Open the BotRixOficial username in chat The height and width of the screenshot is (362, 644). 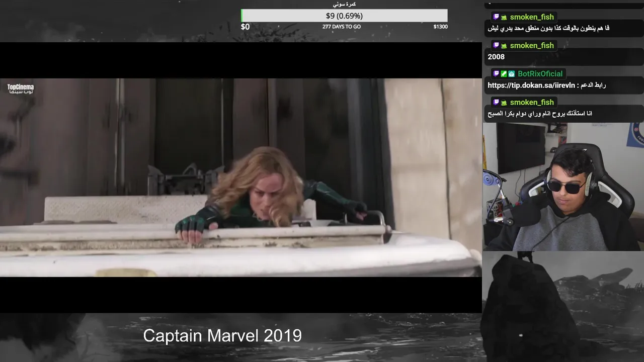(540, 74)
